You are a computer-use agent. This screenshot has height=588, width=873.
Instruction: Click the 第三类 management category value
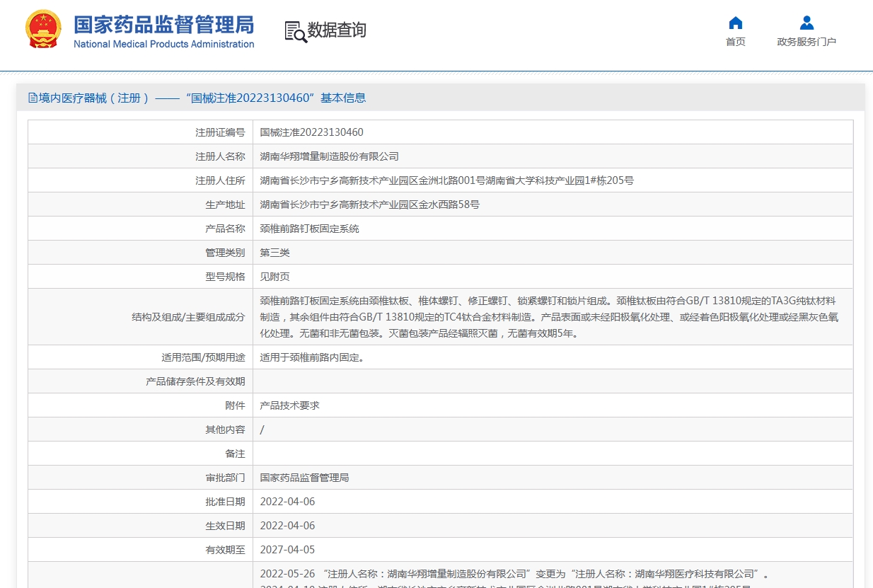tap(275, 253)
